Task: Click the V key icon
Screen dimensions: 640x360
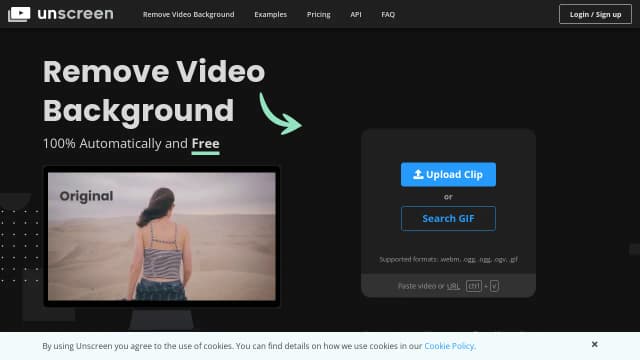Action: click(494, 286)
